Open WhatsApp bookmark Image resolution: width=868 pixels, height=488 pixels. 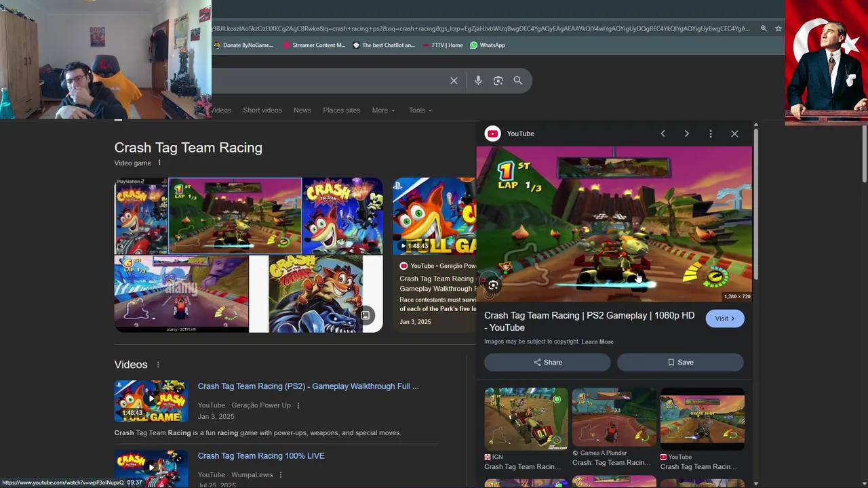click(x=488, y=45)
